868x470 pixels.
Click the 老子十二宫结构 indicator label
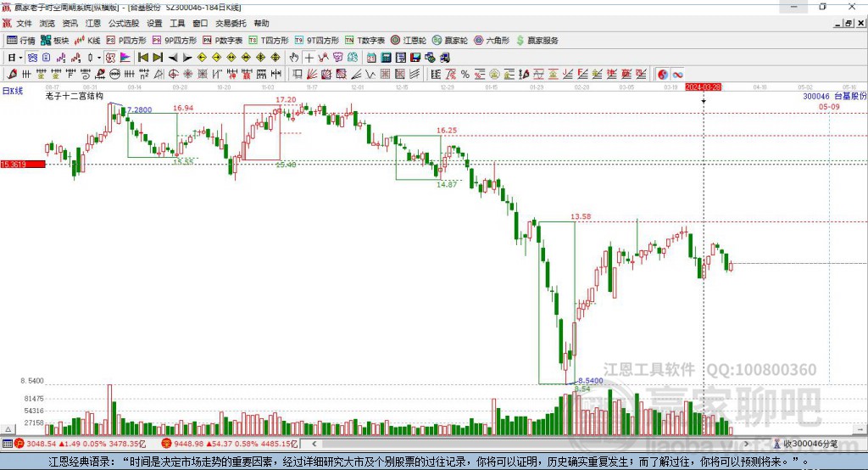[x=75, y=96]
